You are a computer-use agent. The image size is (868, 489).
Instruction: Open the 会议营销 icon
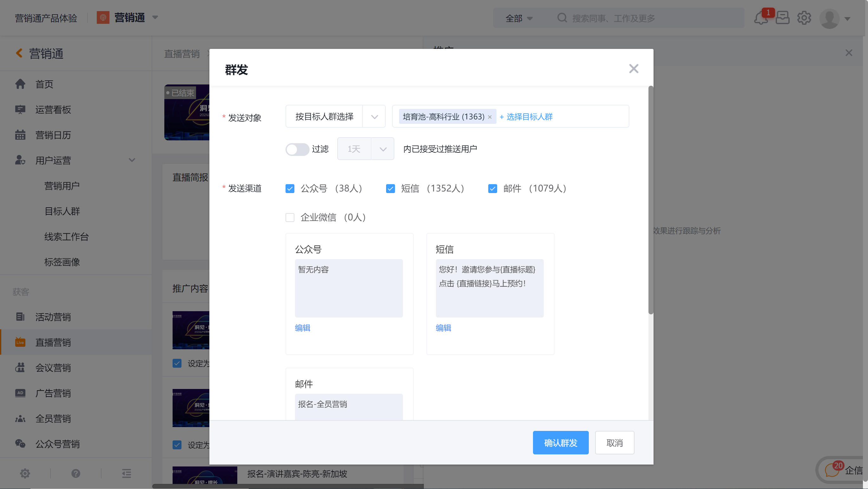20,368
